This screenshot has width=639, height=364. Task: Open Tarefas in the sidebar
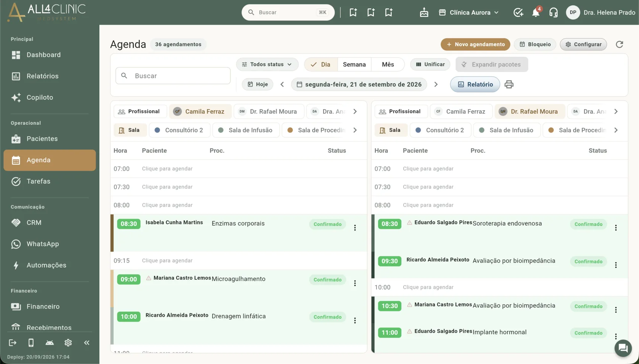49,181
